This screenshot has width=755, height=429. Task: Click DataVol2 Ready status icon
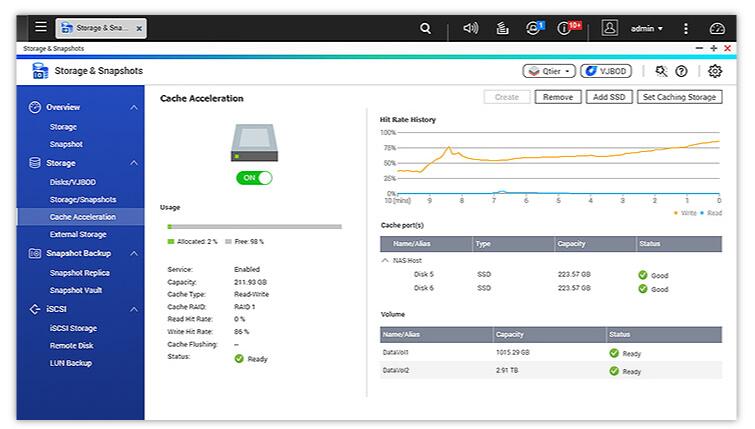(x=614, y=371)
